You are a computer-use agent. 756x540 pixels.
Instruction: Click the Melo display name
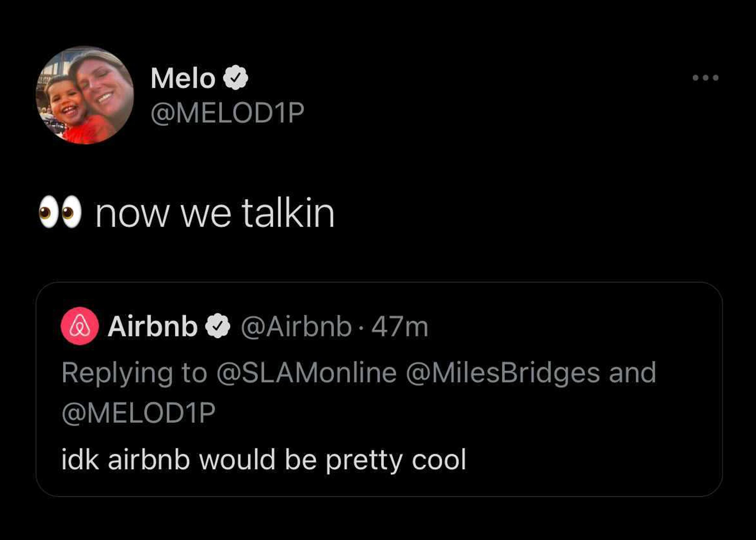click(x=183, y=78)
